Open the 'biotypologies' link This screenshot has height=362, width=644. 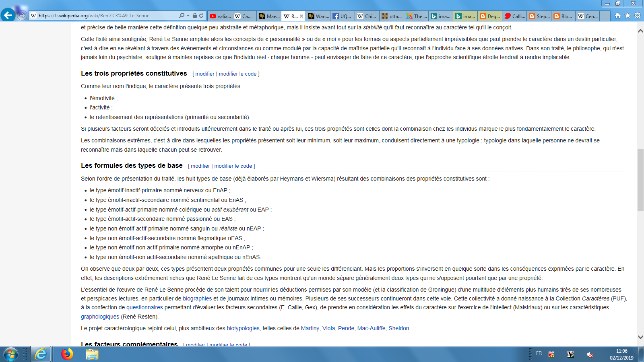pos(243,328)
